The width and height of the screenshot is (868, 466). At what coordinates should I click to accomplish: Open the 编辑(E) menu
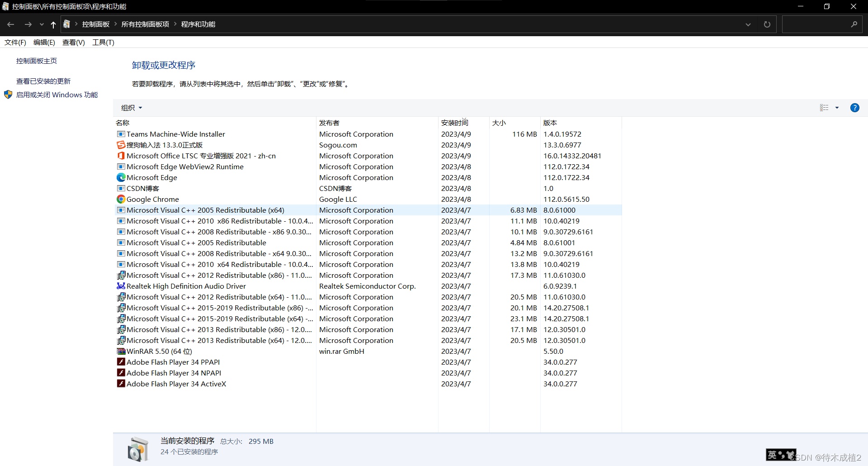(x=44, y=42)
